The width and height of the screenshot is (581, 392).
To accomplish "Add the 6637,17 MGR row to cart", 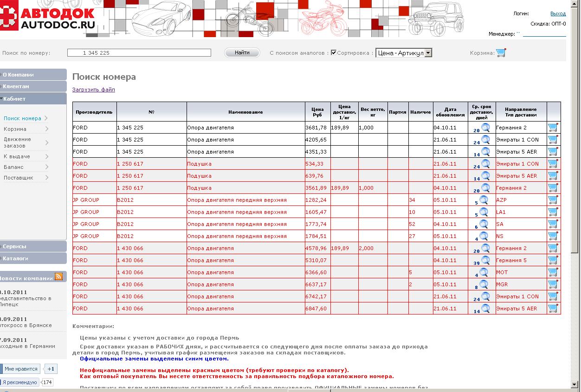I will 553,284.
